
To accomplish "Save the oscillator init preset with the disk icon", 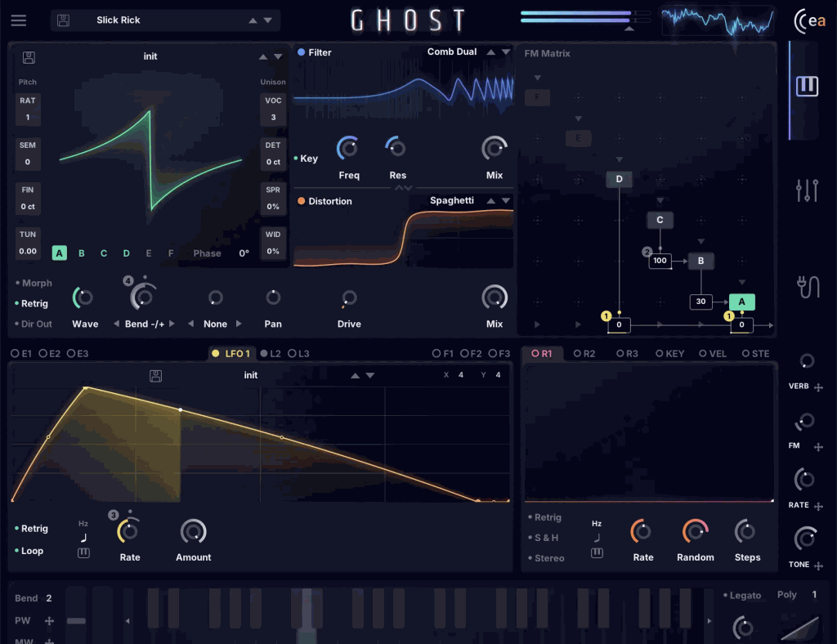I will [29, 57].
